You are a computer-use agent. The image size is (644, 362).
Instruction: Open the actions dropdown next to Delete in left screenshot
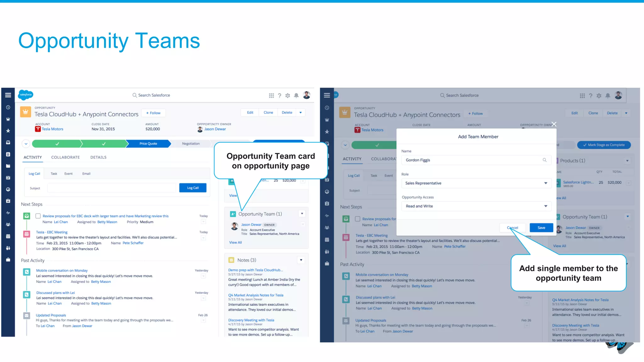click(x=301, y=112)
